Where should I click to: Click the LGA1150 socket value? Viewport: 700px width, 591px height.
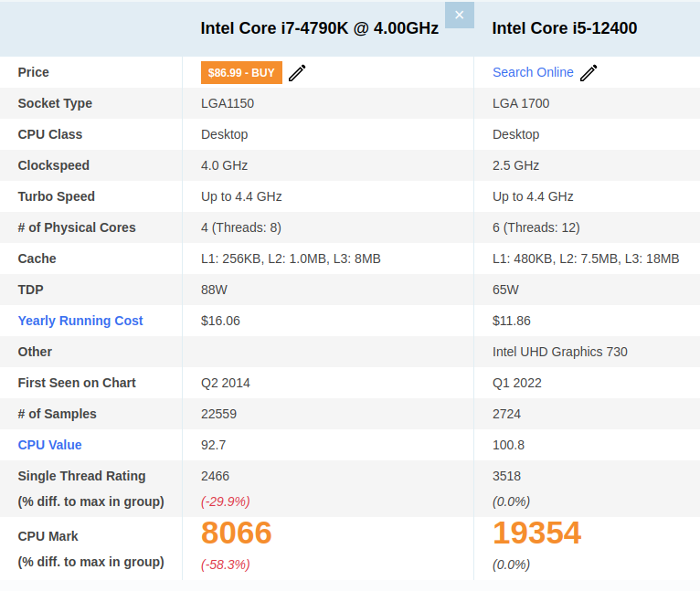pos(228,103)
